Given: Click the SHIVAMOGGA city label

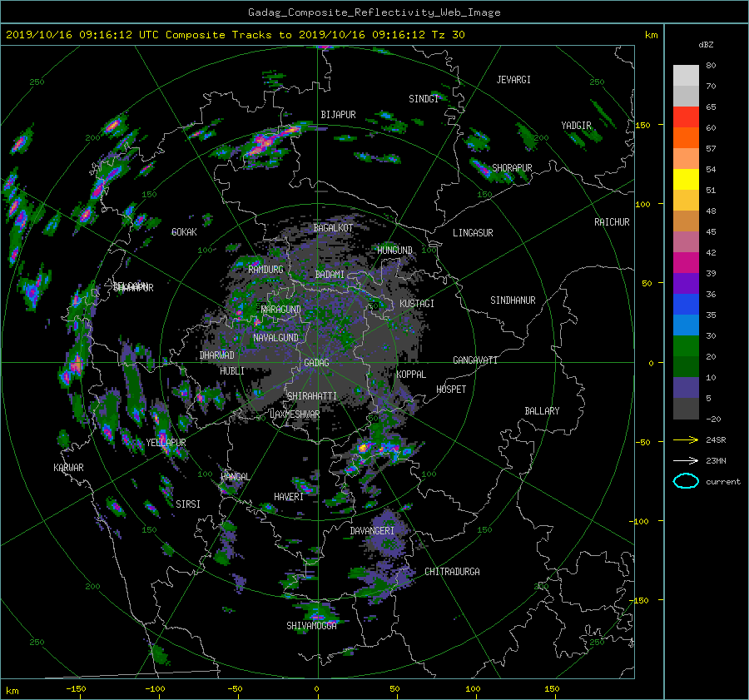Looking at the screenshot, I should pos(311,626).
